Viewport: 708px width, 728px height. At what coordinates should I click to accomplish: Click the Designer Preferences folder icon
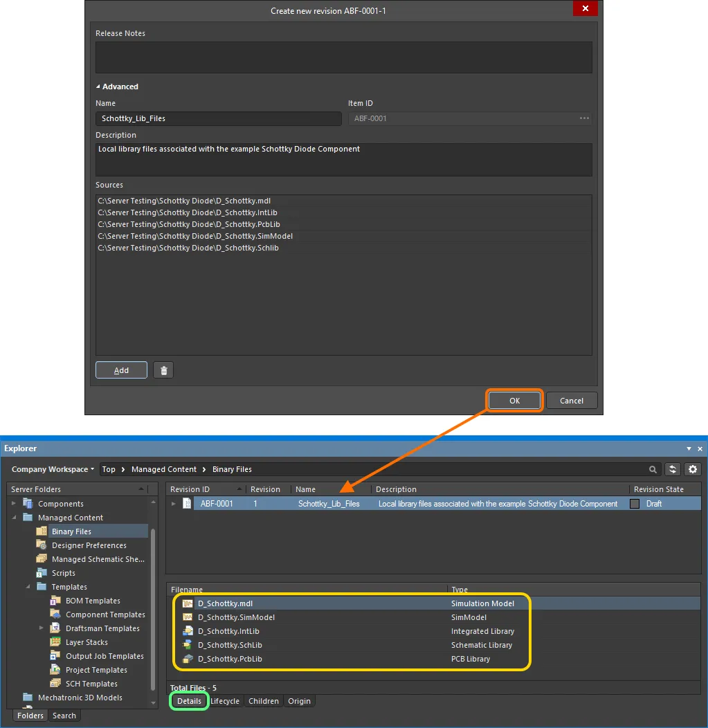pyautogui.click(x=42, y=545)
